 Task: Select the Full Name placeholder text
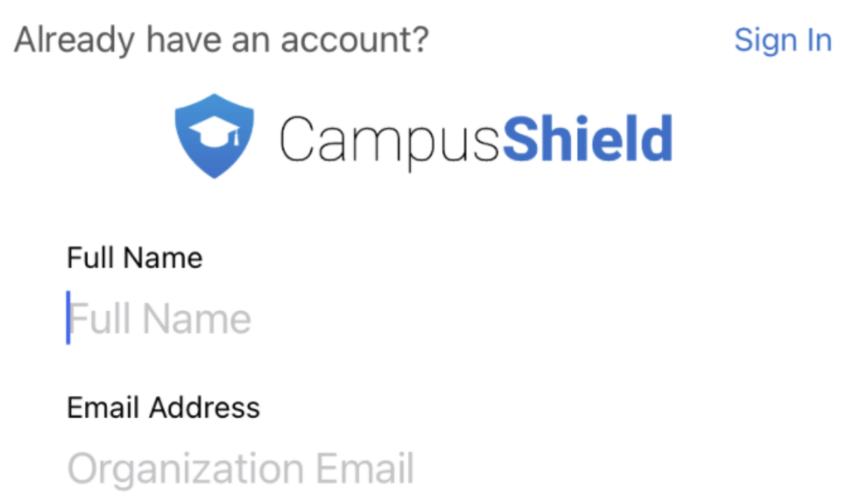pos(160,319)
